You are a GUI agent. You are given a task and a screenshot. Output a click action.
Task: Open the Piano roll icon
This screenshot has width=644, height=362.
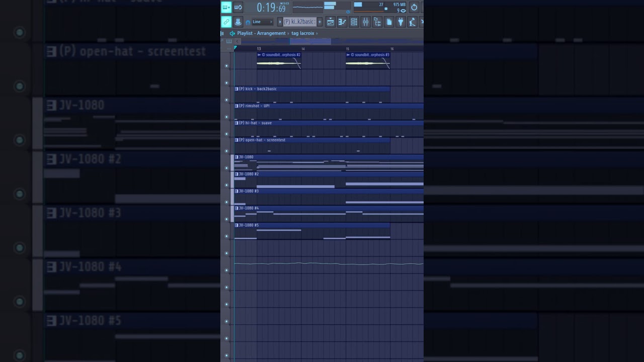click(x=342, y=22)
